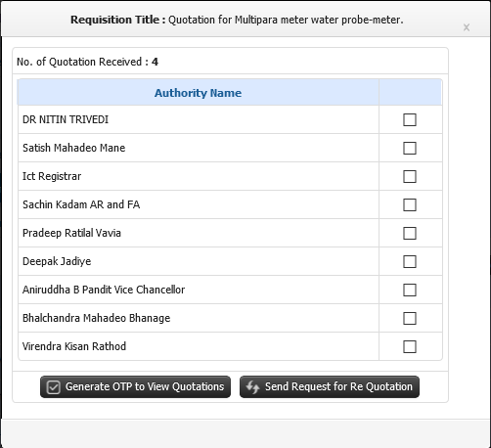Screen dimensions: 491x448
Task: Check Aniruddha B Pandit Vice Chancellor box
Action: [410, 290]
